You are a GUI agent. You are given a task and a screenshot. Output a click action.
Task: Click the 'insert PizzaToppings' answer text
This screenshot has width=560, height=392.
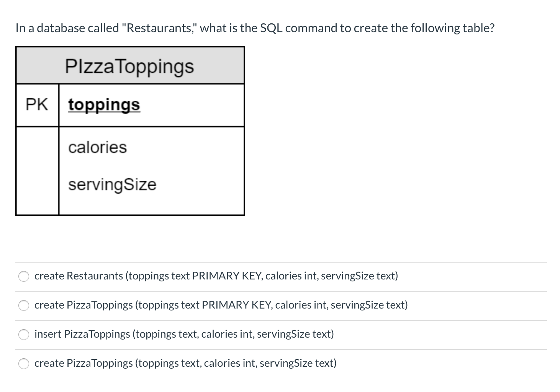click(184, 334)
